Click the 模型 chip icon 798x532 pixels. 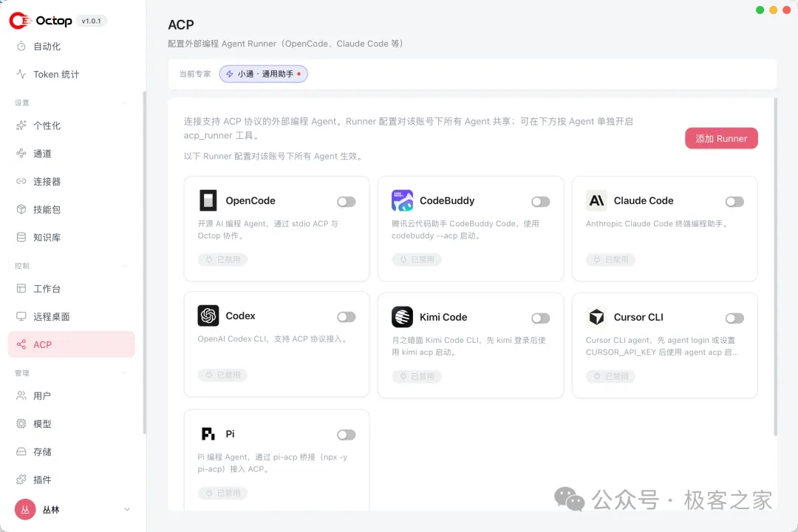point(21,423)
